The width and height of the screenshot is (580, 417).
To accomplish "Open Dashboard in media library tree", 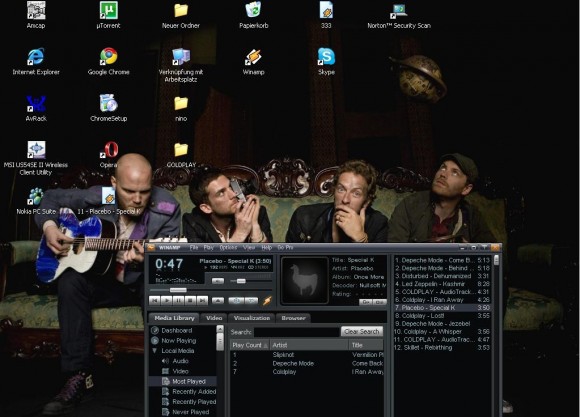I will click(177, 330).
